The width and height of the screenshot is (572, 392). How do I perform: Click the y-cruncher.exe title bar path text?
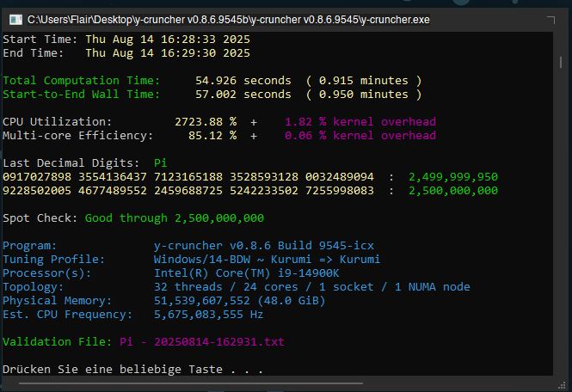pyautogui.click(x=228, y=20)
